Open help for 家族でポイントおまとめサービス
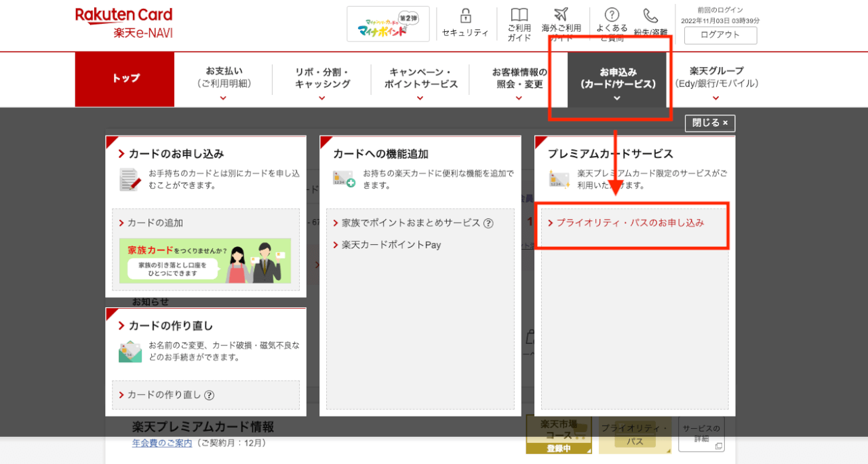Viewport: 868px width, 464px height. [x=488, y=223]
